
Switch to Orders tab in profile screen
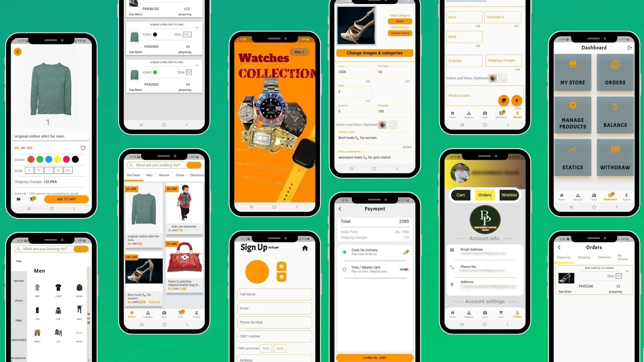click(485, 194)
